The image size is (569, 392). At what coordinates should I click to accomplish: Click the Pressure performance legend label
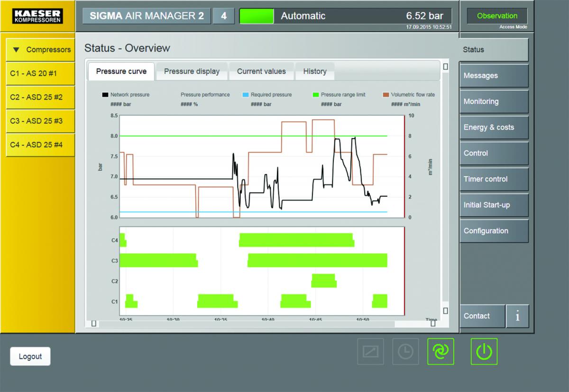[x=205, y=95]
